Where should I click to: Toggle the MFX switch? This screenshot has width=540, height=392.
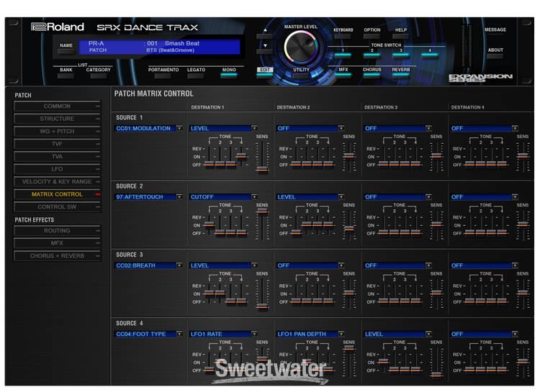[343, 75]
